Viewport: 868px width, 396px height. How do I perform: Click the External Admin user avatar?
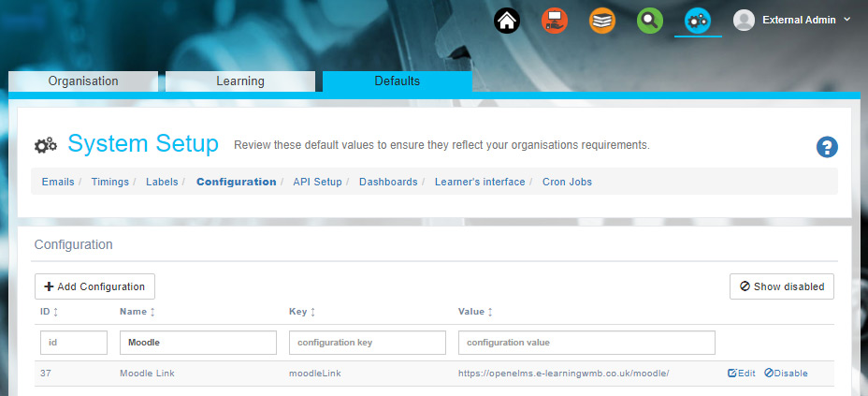pos(744,20)
